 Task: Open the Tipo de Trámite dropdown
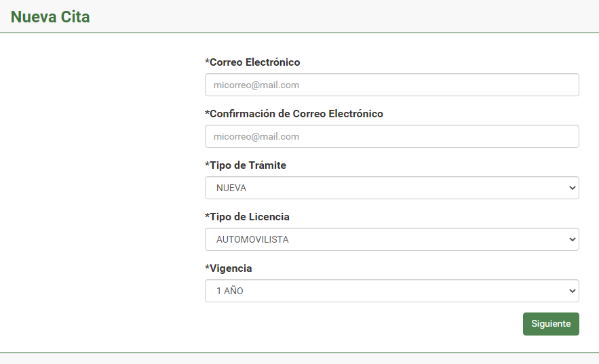tap(391, 188)
